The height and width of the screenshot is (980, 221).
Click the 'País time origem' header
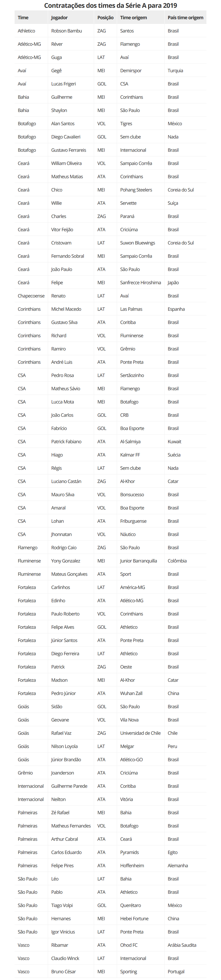tap(185, 17)
